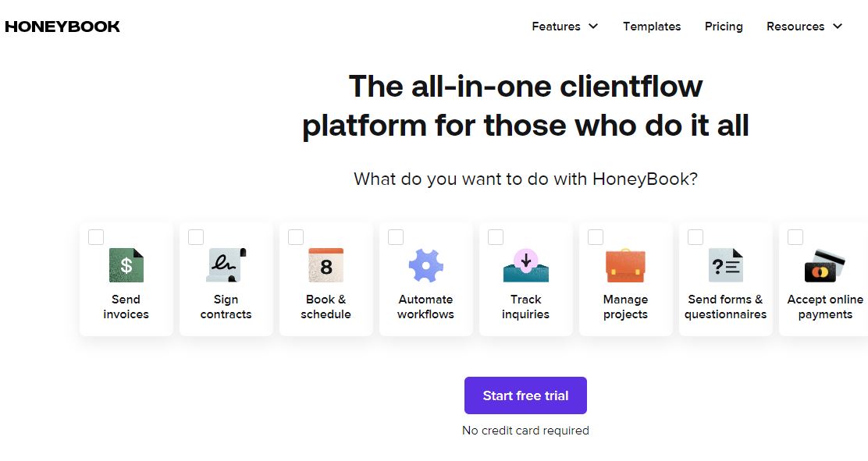Click the blue gear workflows icon
This screenshot has width=868, height=461.
(x=425, y=265)
